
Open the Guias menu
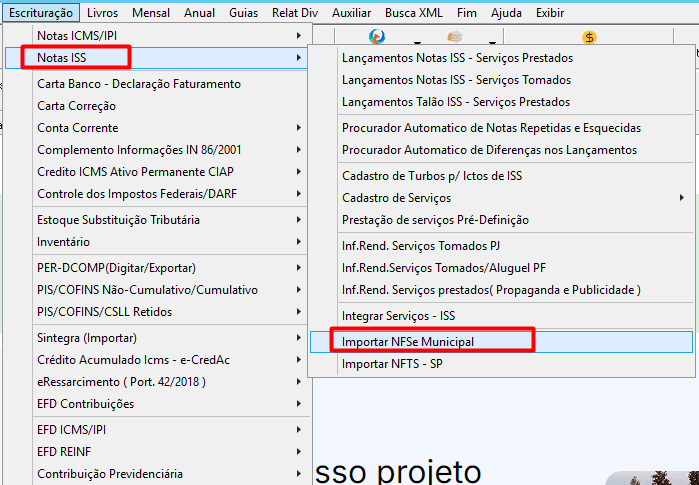pyautogui.click(x=243, y=13)
